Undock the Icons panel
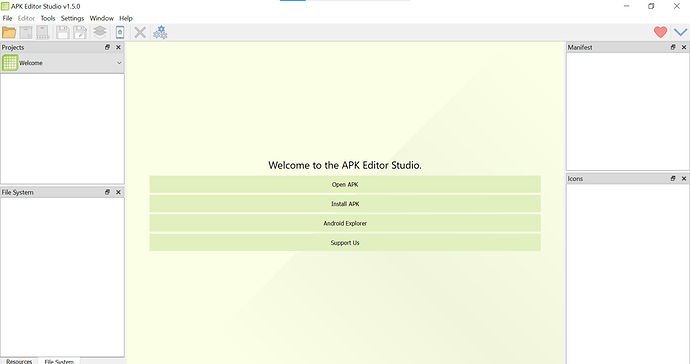This screenshot has height=364, width=690. 673,178
